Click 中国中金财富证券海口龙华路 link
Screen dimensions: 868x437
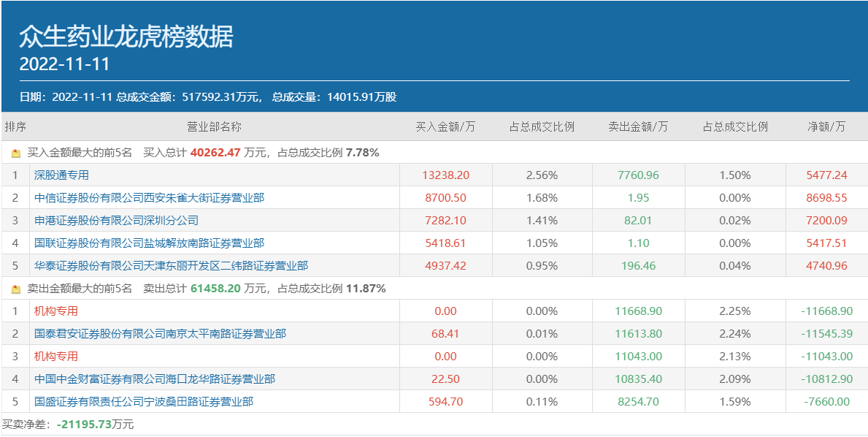155,379
